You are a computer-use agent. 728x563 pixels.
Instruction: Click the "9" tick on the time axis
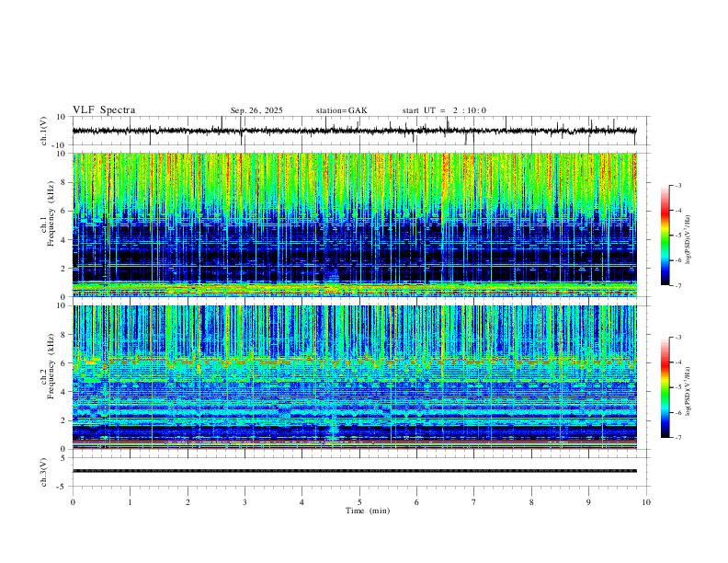pyautogui.click(x=588, y=502)
